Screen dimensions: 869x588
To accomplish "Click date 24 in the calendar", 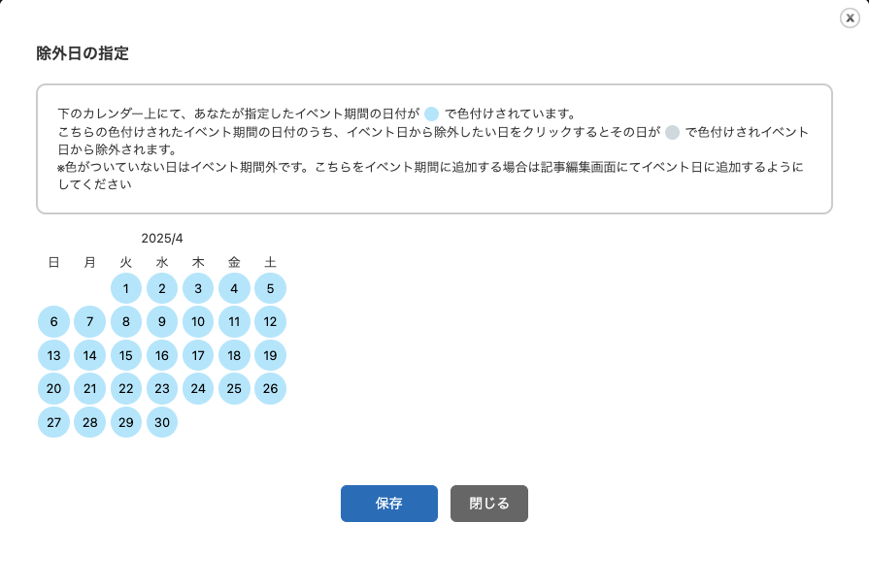I will [198, 388].
